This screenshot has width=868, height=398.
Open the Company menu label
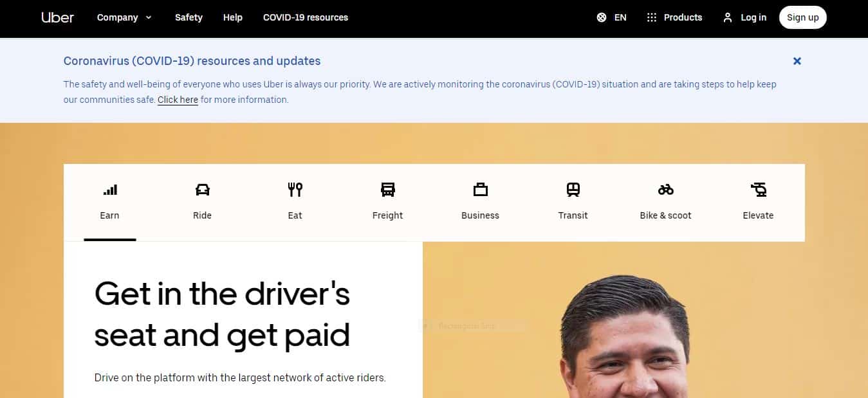click(118, 17)
